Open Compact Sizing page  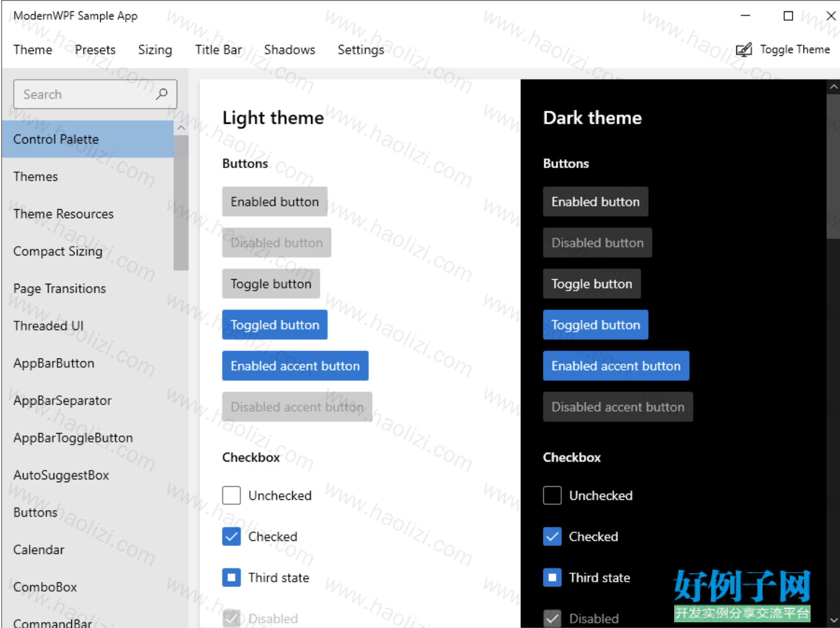point(88,251)
